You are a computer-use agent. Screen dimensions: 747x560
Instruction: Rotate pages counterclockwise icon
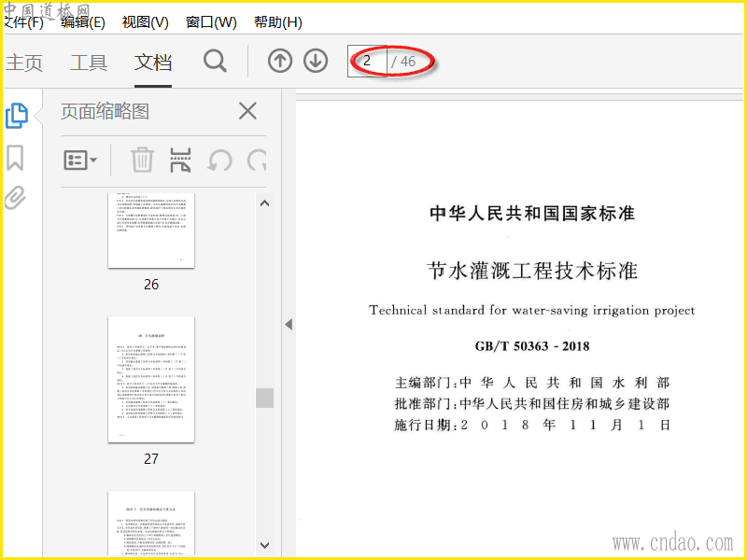point(219,160)
